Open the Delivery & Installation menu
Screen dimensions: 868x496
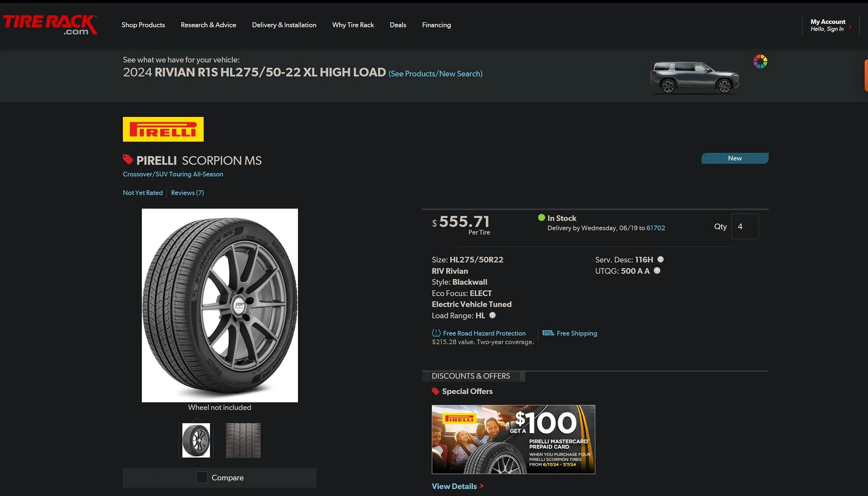point(284,25)
